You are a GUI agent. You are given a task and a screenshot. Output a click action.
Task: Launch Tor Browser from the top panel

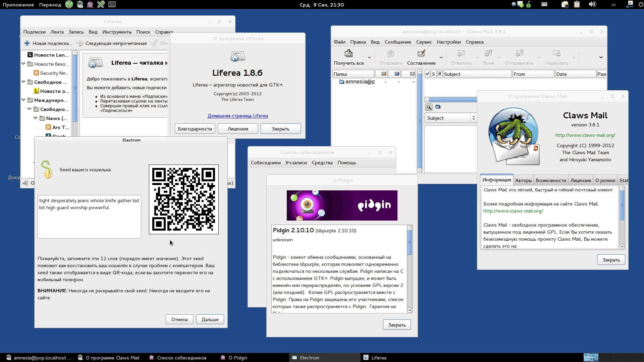tap(69, 4)
